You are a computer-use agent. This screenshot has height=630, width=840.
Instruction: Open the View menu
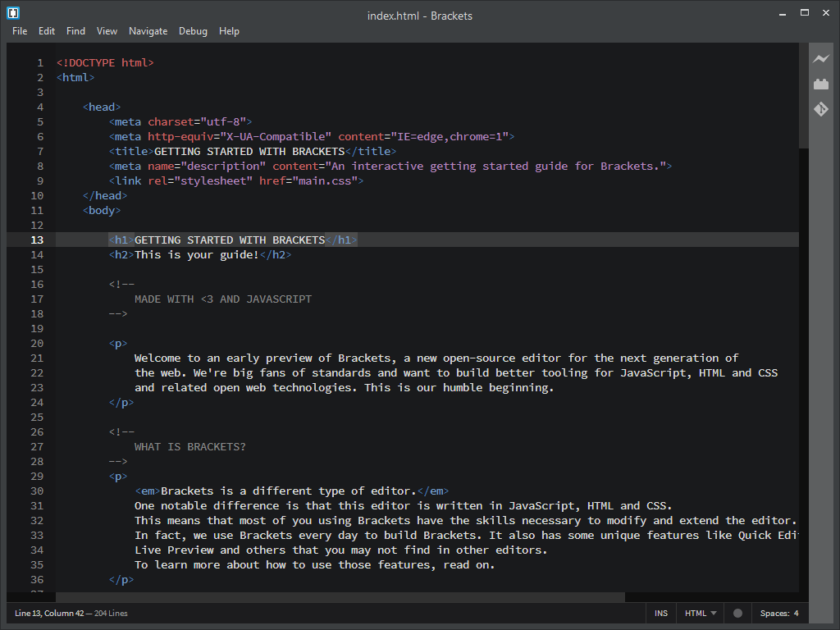tap(107, 31)
